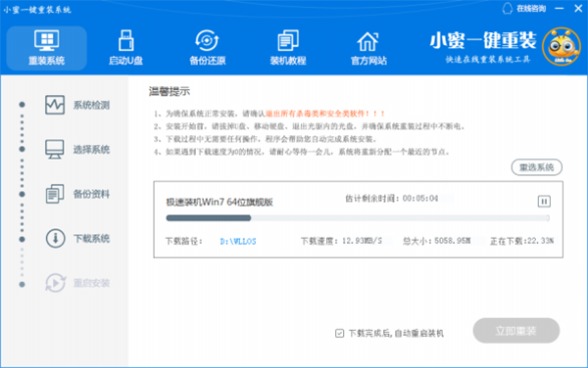Click the 极速装机Win7 64位旗舰版 title
Screen dimensions: 588x368
[220, 203]
